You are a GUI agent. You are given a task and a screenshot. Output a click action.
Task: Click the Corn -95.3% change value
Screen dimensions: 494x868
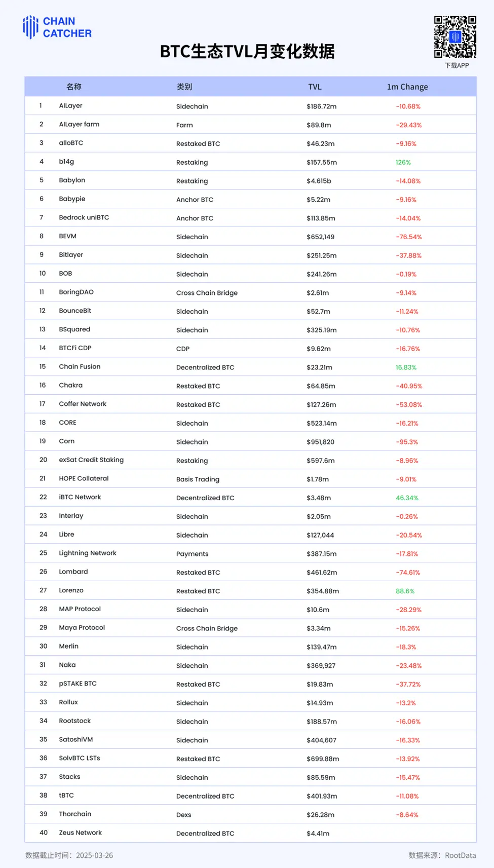(407, 442)
